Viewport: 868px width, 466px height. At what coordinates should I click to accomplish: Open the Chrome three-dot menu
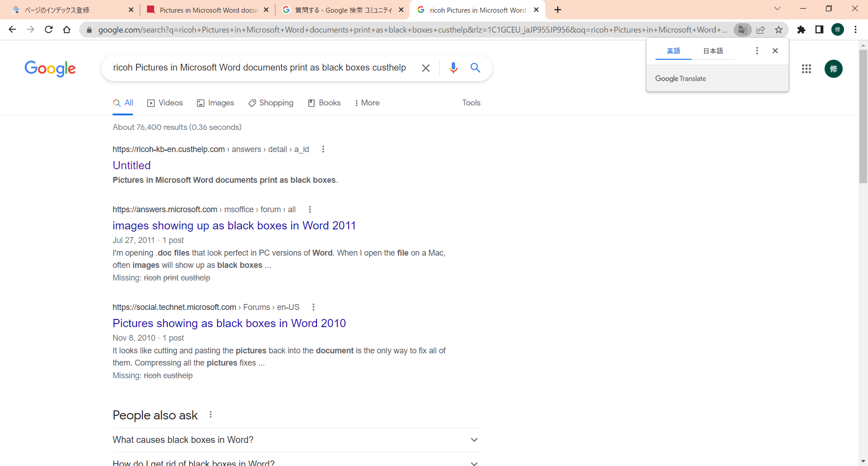click(855, 29)
